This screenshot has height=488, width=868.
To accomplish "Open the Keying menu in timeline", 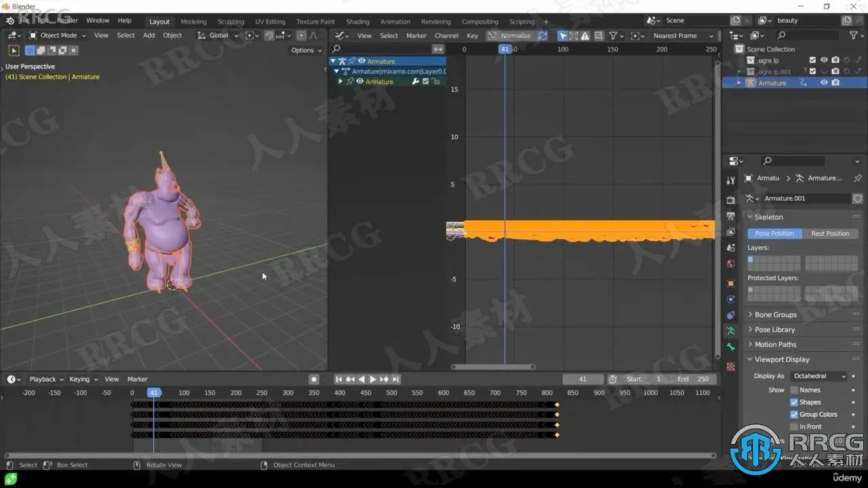I will (x=83, y=380).
